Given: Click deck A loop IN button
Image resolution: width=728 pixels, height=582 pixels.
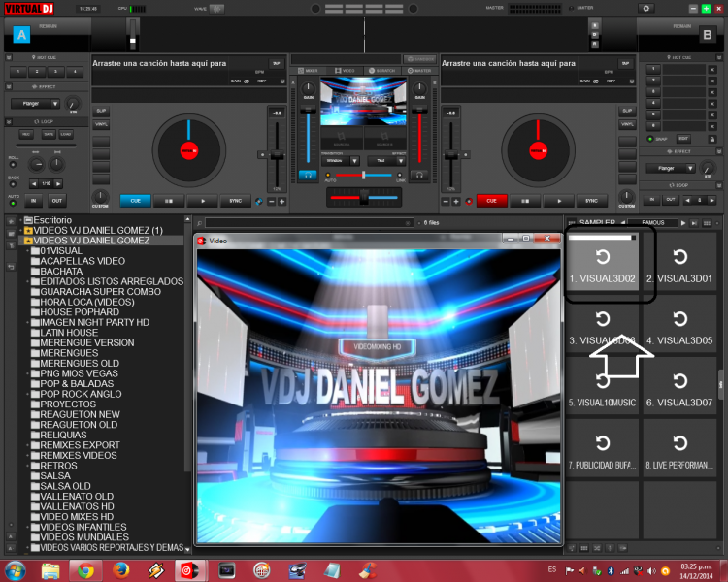Looking at the screenshot, I should click(x=33, y=201).
